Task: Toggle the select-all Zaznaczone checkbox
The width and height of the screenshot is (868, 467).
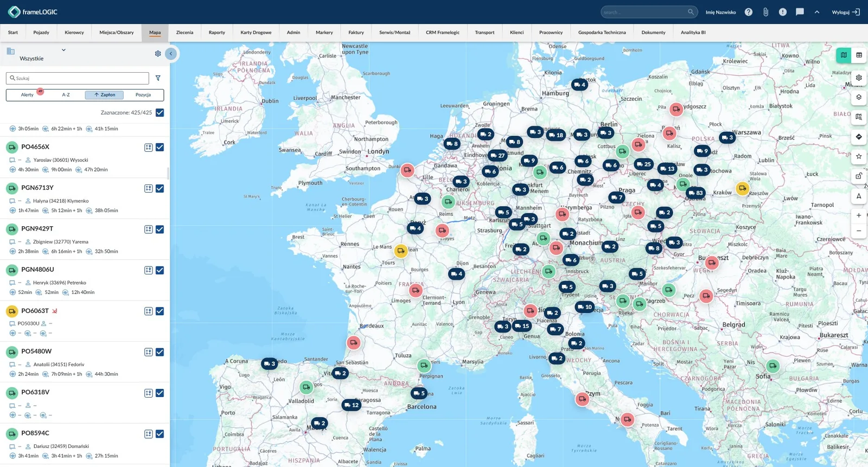Action: [x=159, y=113]
